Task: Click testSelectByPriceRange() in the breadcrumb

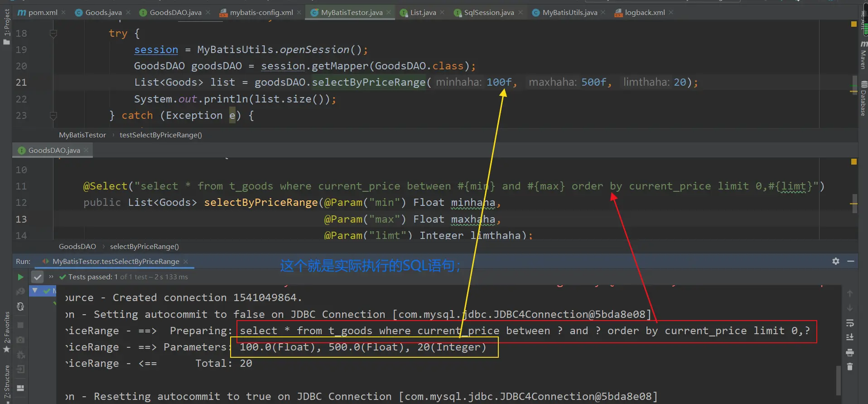Action: 160,135
